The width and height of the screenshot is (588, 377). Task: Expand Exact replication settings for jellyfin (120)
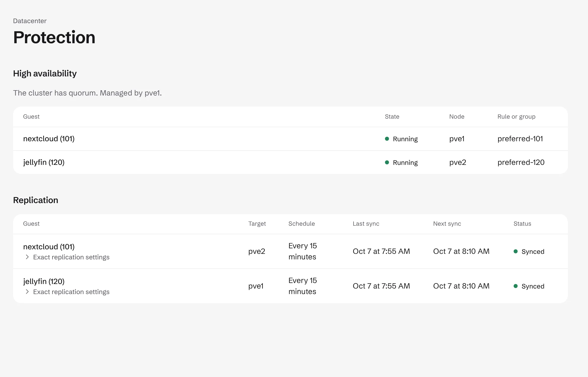[67, 292]
